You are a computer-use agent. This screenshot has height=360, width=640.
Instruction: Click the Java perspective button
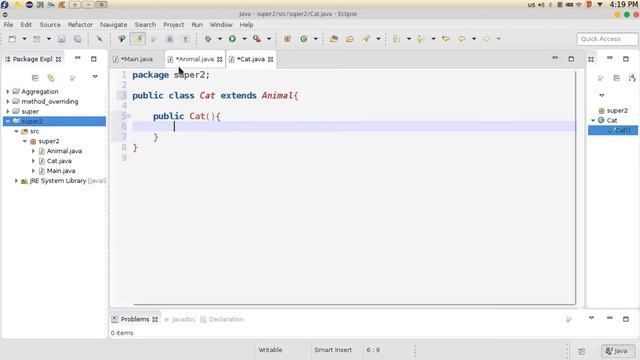click(618, 351)
